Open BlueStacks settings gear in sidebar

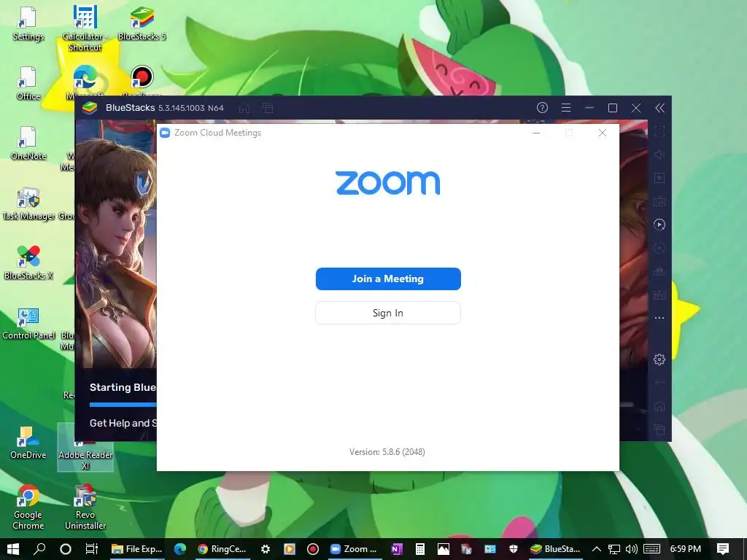point(659,359)
